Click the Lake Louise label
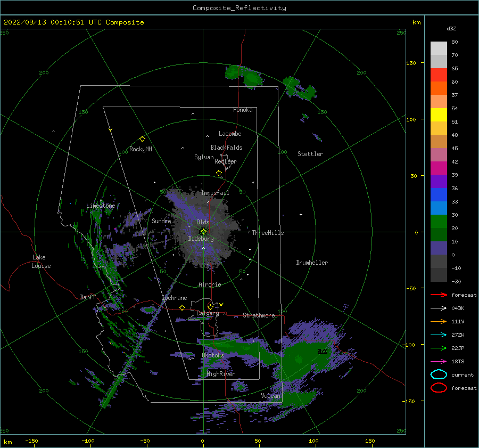The width and height of the screenshot is (479, 448). click(x=41, y=262)
